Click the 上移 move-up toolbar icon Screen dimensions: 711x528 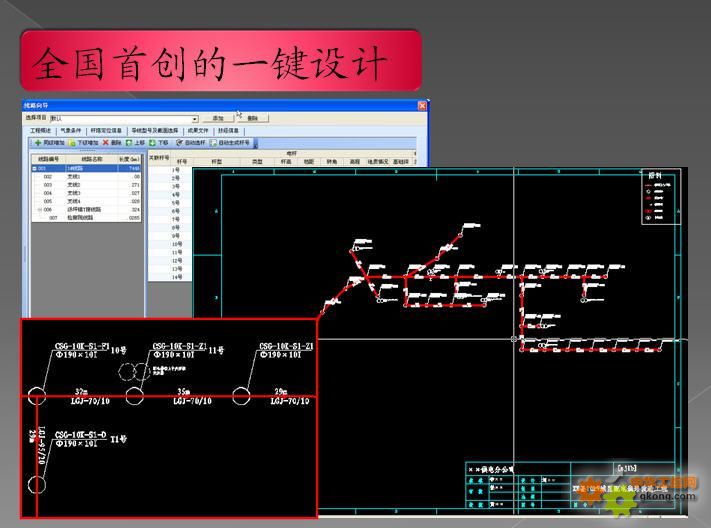(x=129, y=143)
